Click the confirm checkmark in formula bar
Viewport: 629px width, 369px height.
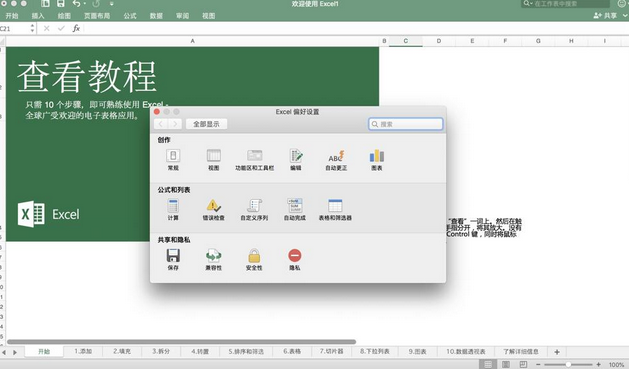[x=61, y=28]
